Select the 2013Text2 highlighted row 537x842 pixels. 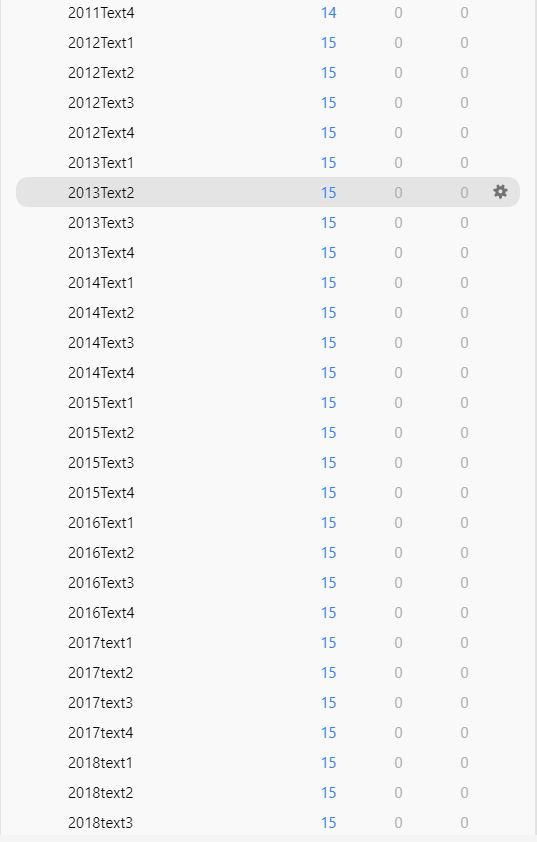(268, 192)
